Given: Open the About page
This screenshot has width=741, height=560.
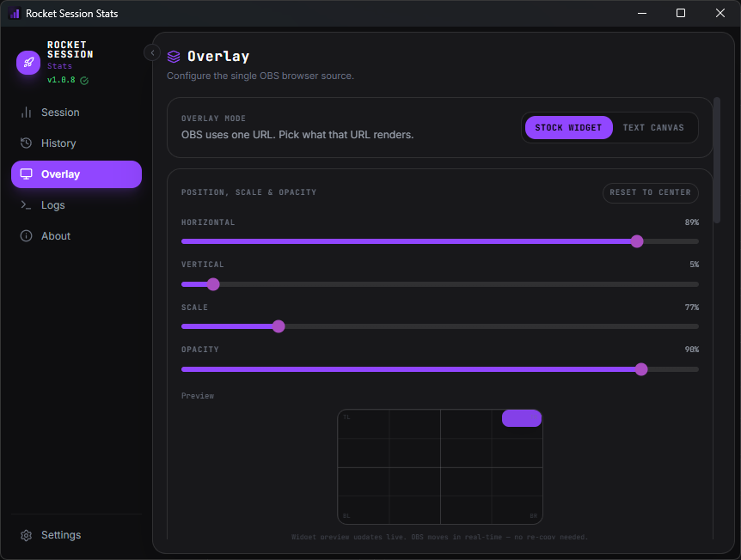Looking at the screenshot, I should pos(77,236).
